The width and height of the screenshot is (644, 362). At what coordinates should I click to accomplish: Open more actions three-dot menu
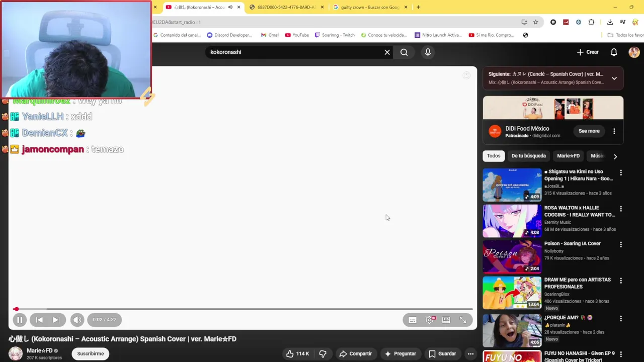tap(470, 354)
